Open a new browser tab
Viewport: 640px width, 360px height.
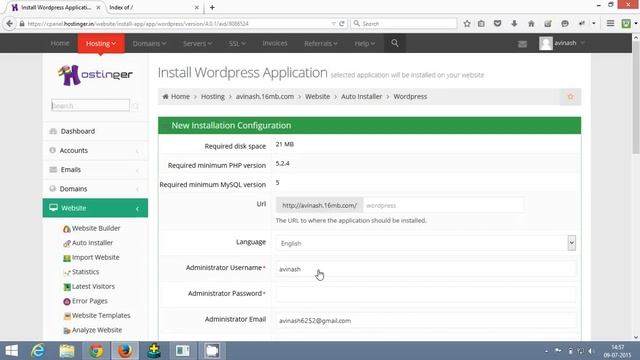212,7
